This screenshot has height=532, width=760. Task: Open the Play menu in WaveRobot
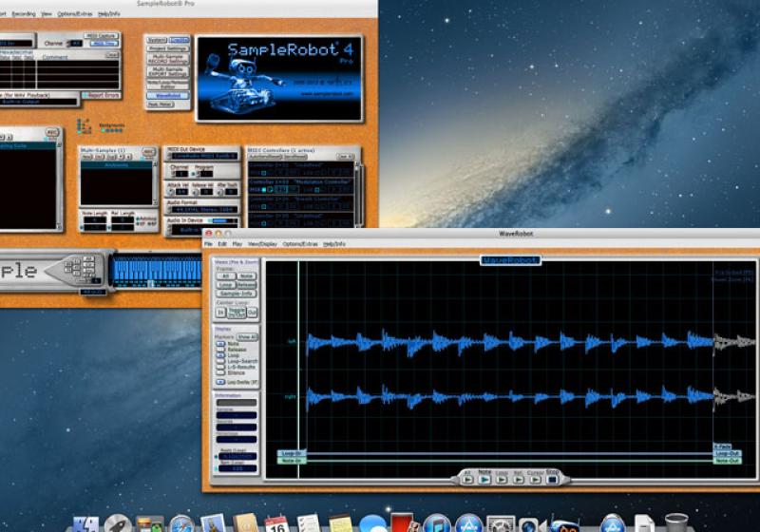click(x=237, y=244)
